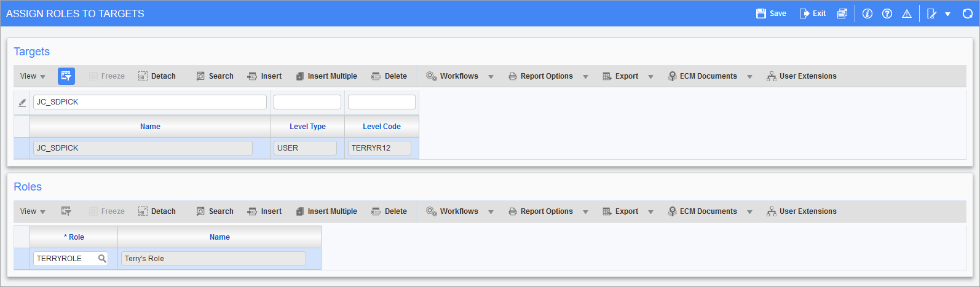Clear the Targets filter with eraser icon
Screen dimensions: 980x287
click(x=22, y=102)
